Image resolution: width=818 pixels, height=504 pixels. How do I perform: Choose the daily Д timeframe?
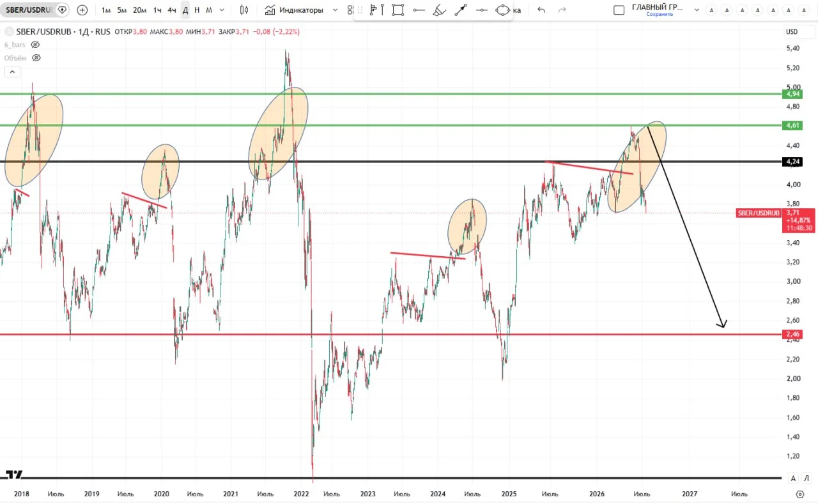pyautogui.click(x=185, y=10)
